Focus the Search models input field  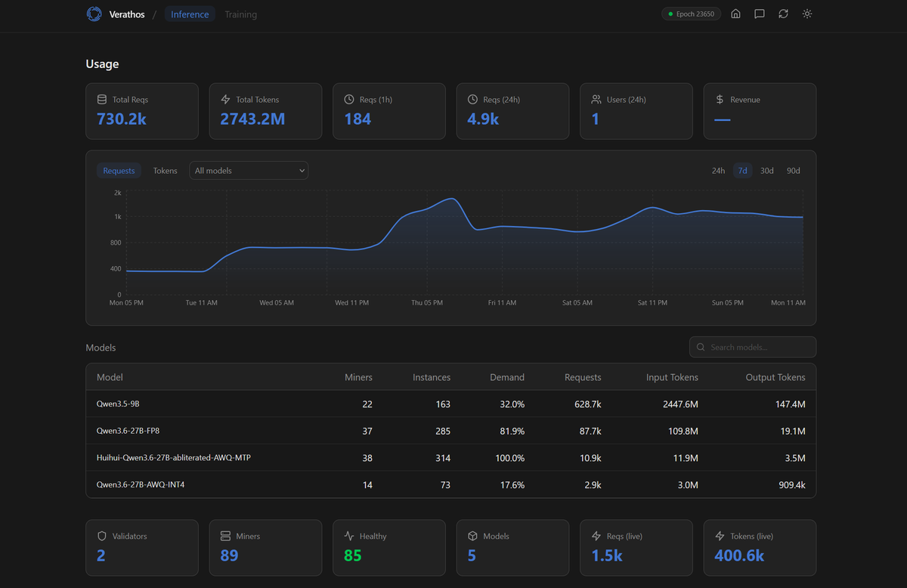coord(753,347)
